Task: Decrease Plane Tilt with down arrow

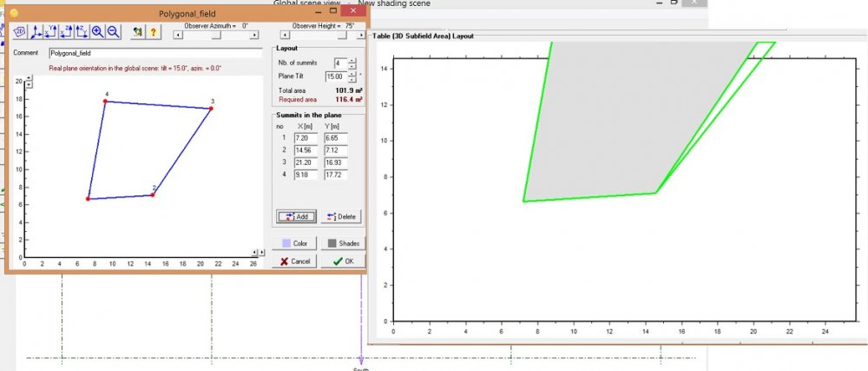Action: point(352,79)
